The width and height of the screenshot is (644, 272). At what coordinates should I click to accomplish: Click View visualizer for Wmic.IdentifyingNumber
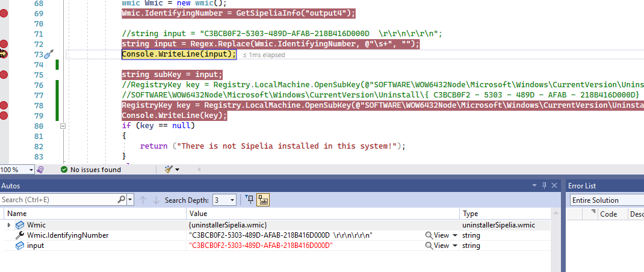pos(437,235)
